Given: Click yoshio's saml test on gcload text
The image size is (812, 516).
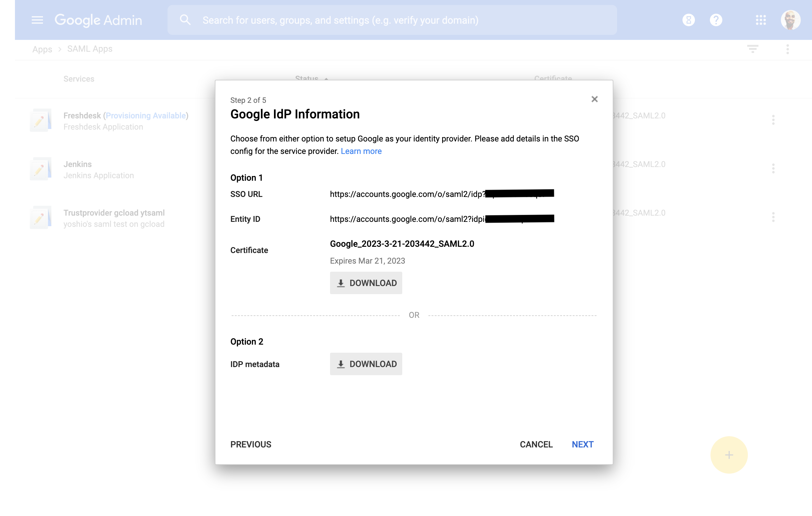Looking at the screenshot, I should click(114, 224).
